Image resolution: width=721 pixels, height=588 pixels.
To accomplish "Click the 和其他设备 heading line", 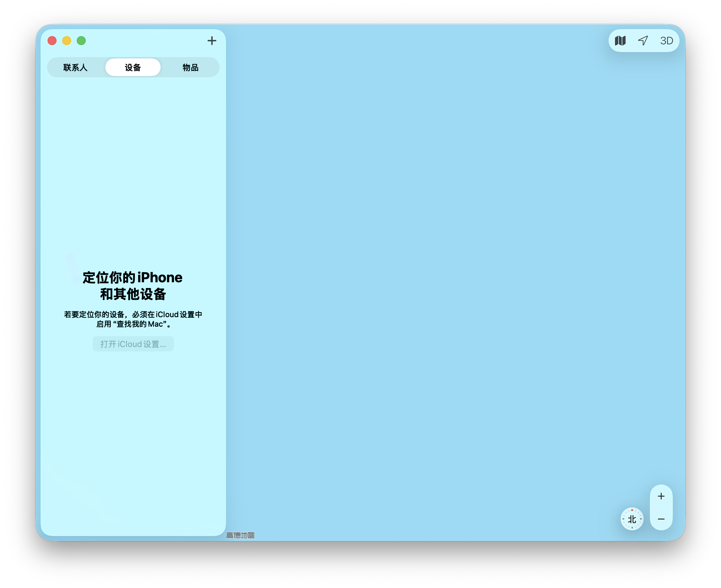I will (133, 294).
